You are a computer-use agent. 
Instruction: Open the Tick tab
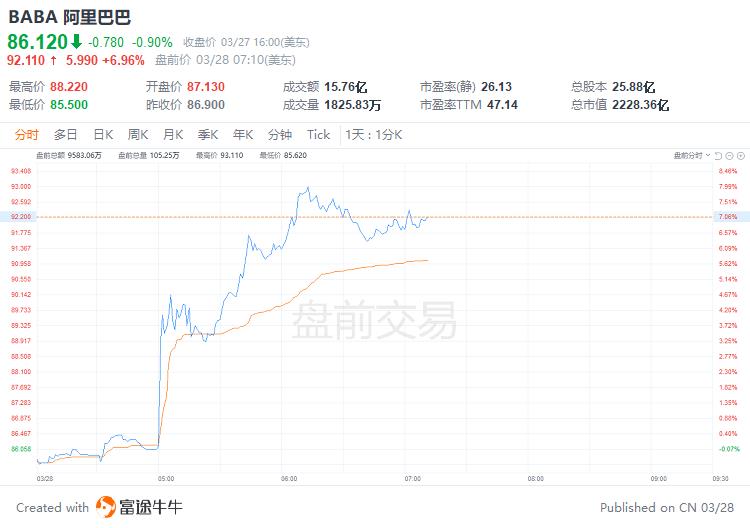tap(319, 134)
